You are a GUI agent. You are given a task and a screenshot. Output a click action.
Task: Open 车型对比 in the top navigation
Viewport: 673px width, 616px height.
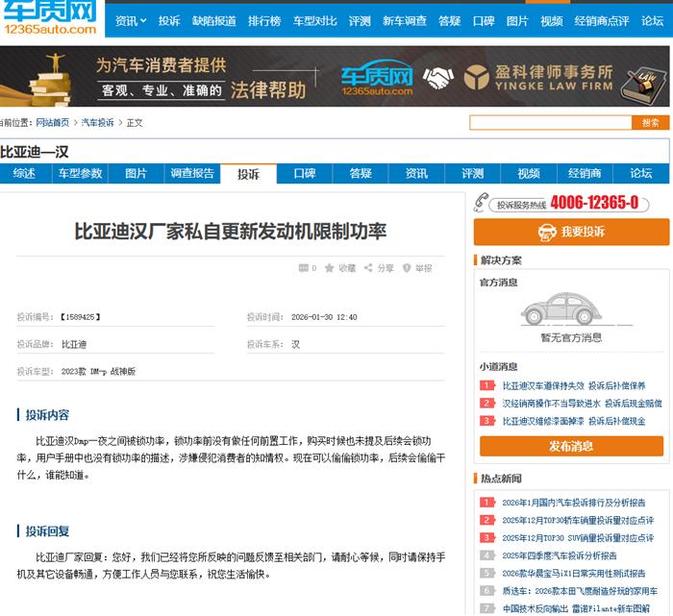coord(314,20)
